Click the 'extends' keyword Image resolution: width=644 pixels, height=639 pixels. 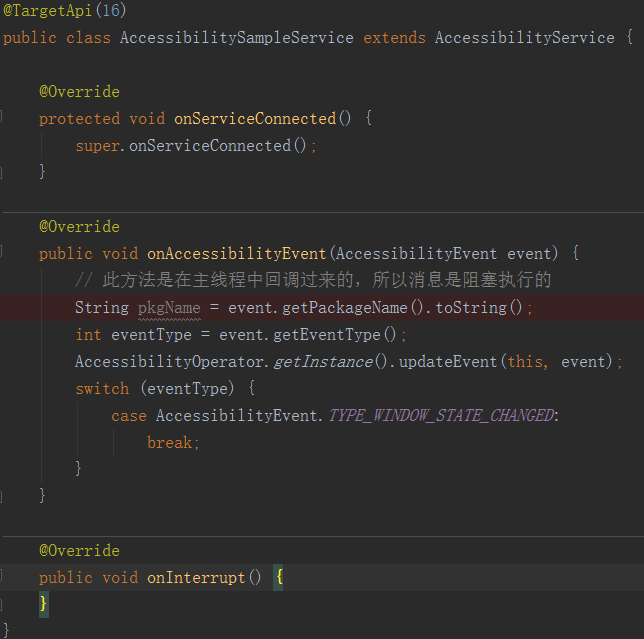tap(394, 38)
